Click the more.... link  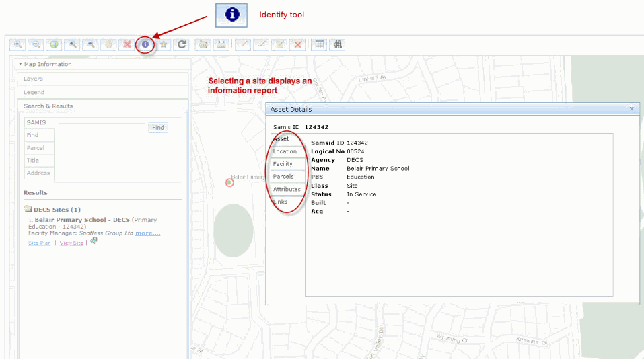(x=148, y=233)
